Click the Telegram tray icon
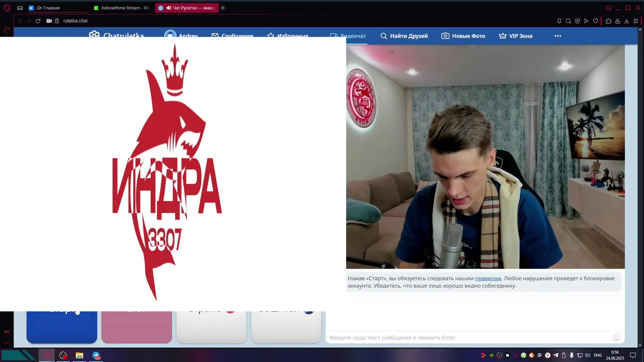The width and height of the screenshot is (644, 362). point(556,355)
